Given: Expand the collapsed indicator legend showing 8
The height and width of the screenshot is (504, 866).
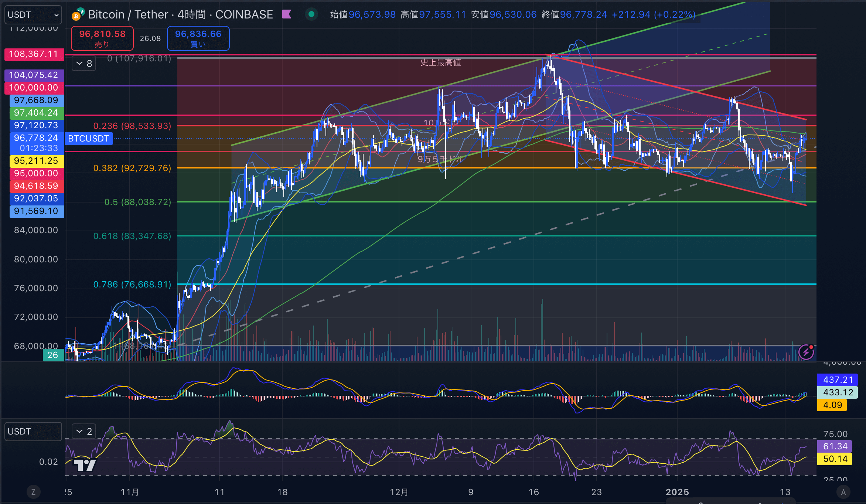Looking at the screenshot, I should (x=84, y=64).
